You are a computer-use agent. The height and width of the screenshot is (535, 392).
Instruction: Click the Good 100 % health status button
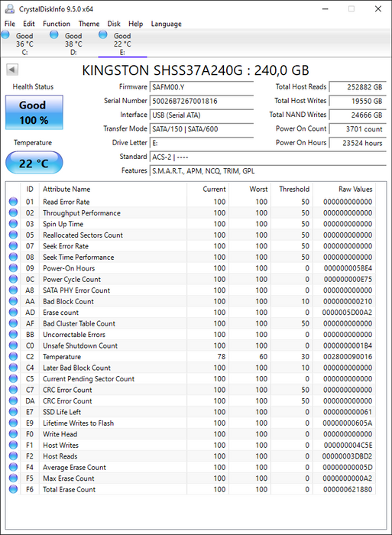[34, 112]
